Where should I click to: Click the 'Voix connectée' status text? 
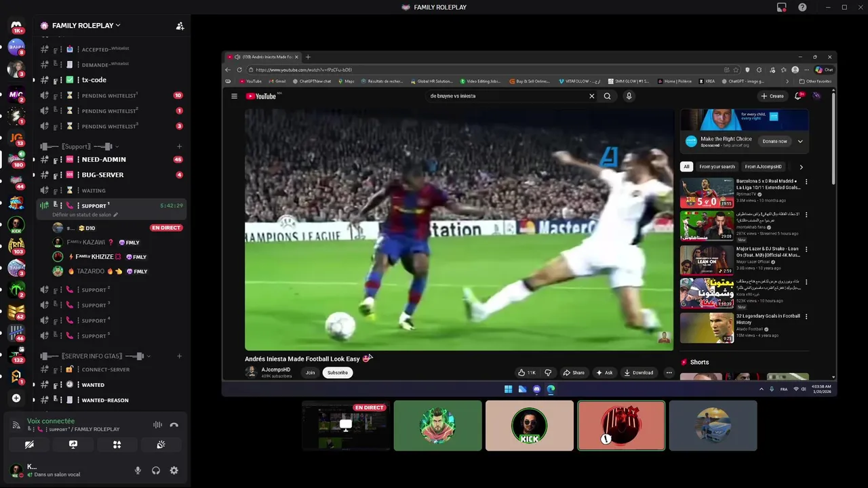51,421
